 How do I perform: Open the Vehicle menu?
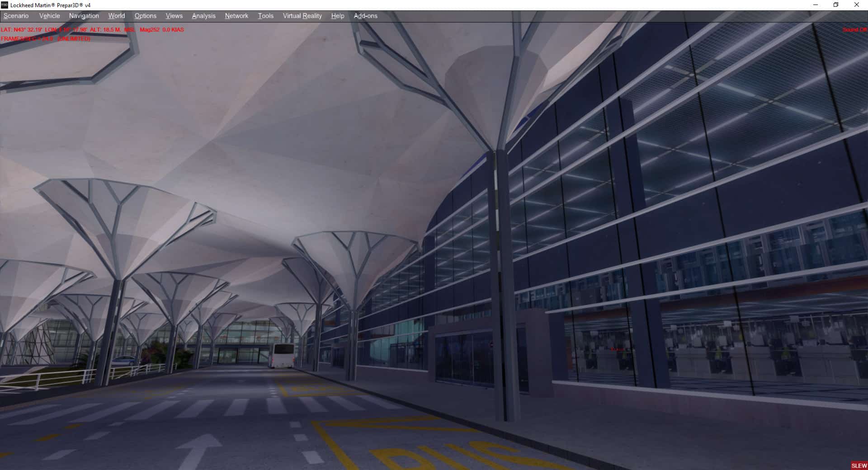pos(49,16)
